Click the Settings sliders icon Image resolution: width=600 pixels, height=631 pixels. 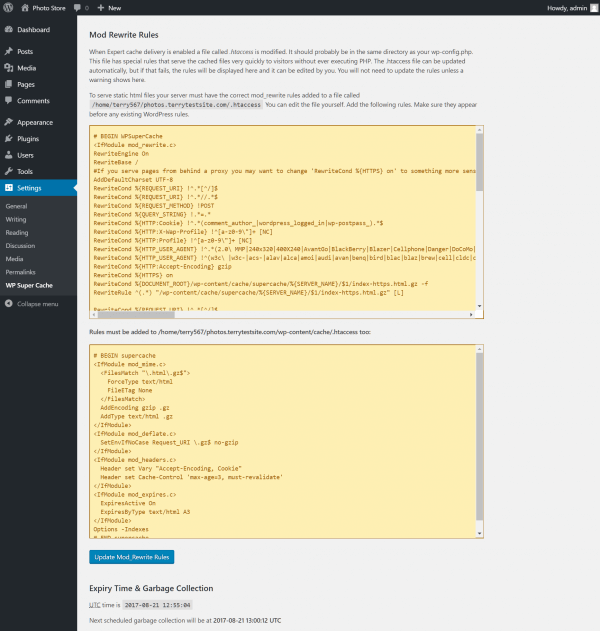point(9,188)
